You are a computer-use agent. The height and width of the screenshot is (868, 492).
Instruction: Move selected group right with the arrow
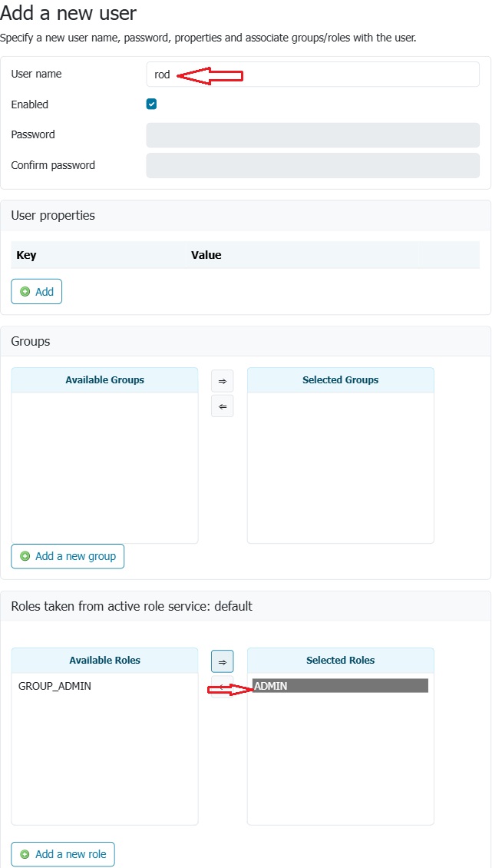tap(223, 381)
